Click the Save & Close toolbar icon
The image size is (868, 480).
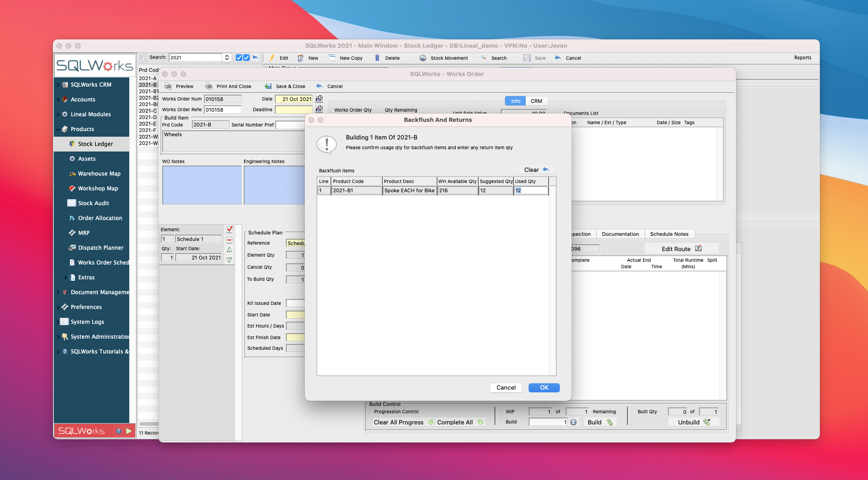click(x=268, y=86)
